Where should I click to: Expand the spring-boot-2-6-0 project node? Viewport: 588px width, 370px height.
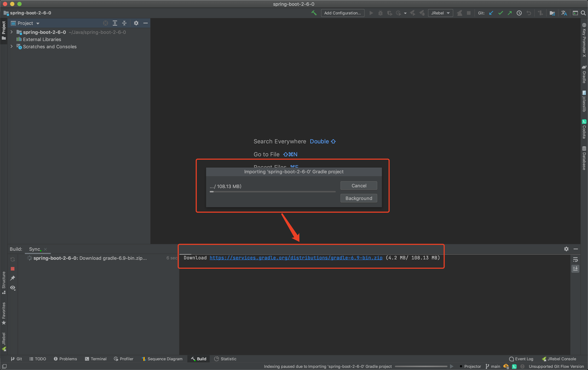click(x=12, y=32)
